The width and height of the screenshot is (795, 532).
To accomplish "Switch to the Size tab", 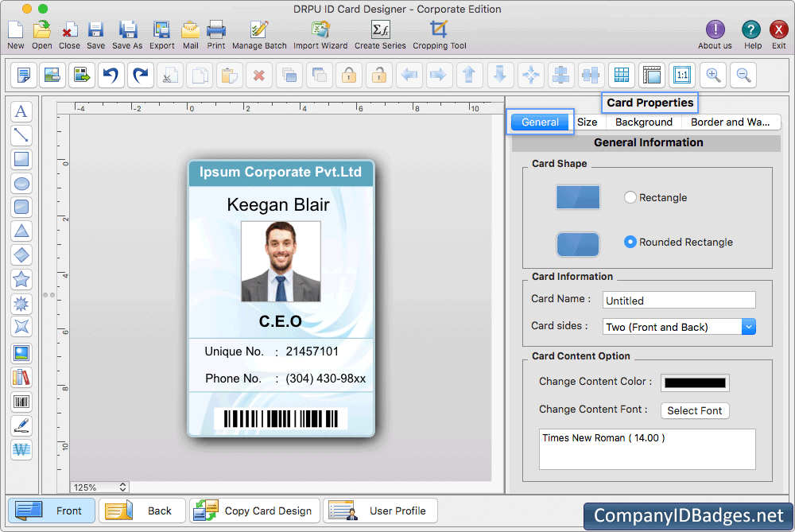I will coord(588,122).
